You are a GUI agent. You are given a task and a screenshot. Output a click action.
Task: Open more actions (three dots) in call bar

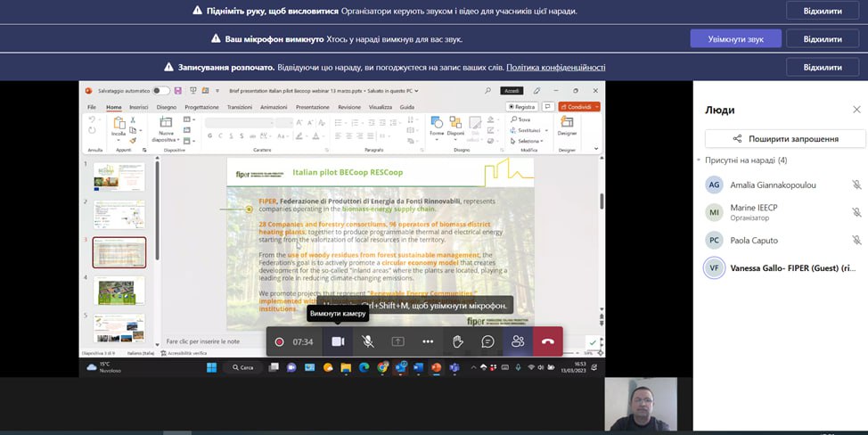click(x=428, y=341)
